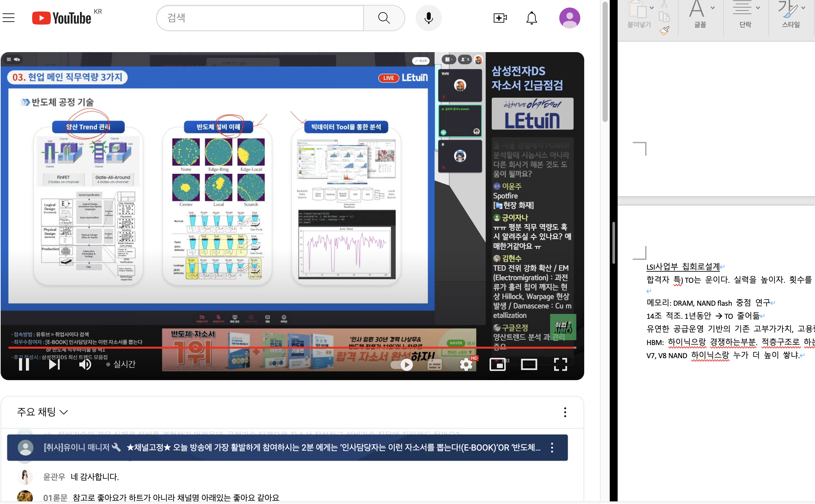Mute the video with the speaker icon

click(85, 364)
